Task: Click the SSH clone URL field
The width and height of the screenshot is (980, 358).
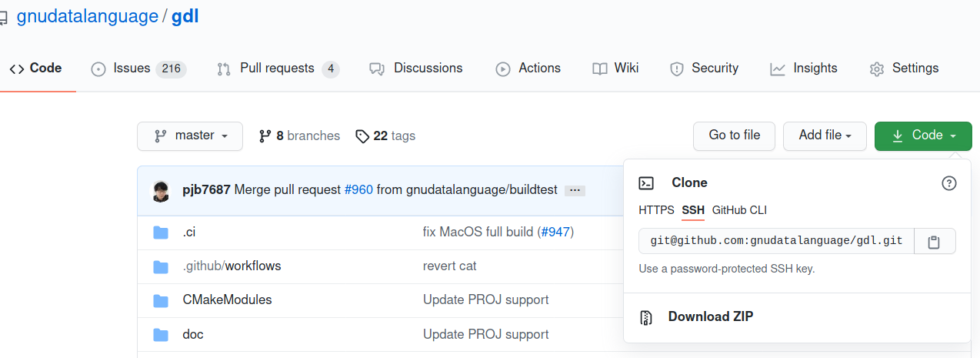Action: tap(776, 241)
